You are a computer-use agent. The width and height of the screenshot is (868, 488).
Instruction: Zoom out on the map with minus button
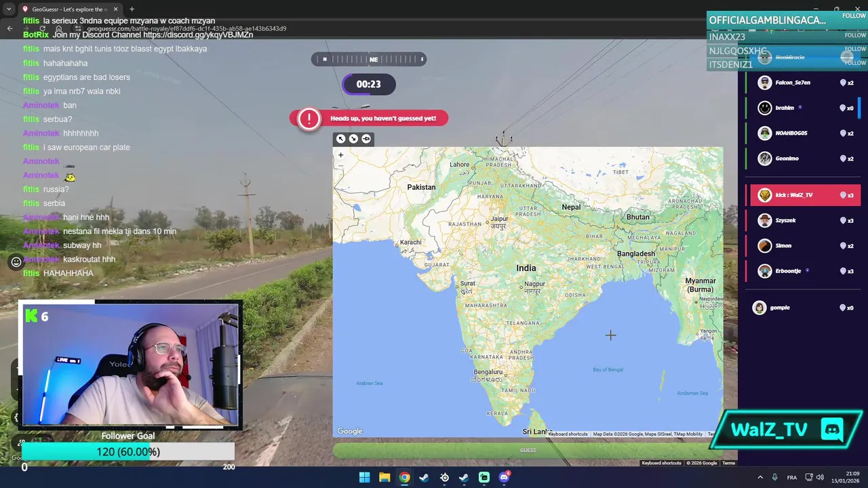pyautogui.click(x=341, y=165)
